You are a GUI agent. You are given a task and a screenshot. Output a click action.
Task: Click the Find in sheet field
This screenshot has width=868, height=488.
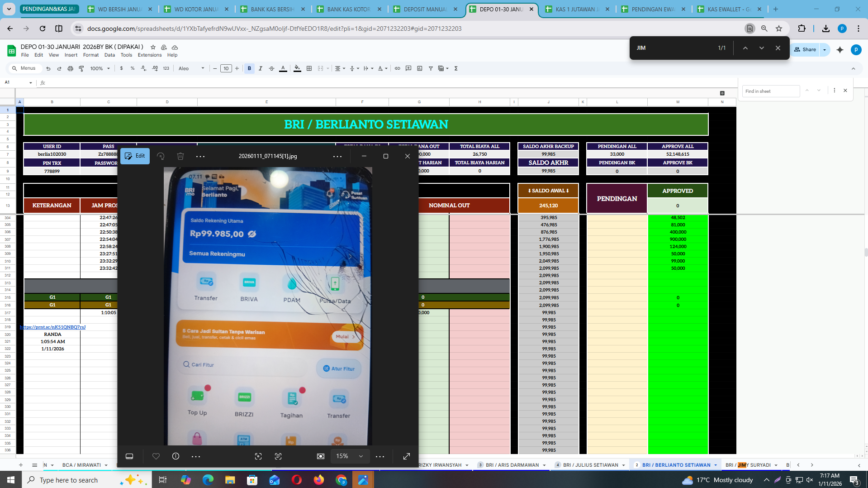tap(770, 91)
